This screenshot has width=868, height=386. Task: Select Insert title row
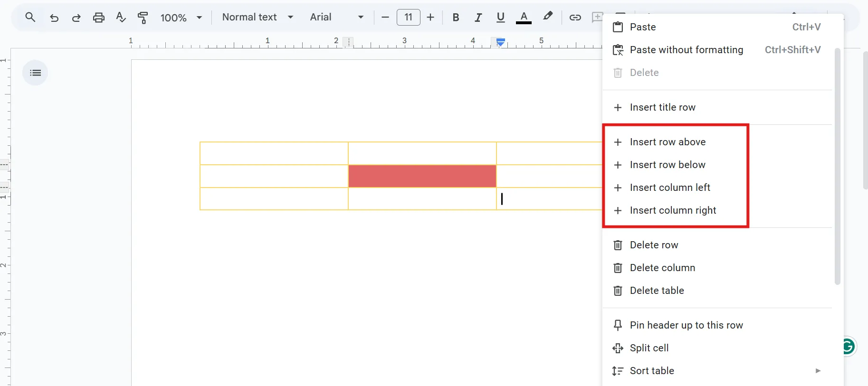(x=717, y=107)
